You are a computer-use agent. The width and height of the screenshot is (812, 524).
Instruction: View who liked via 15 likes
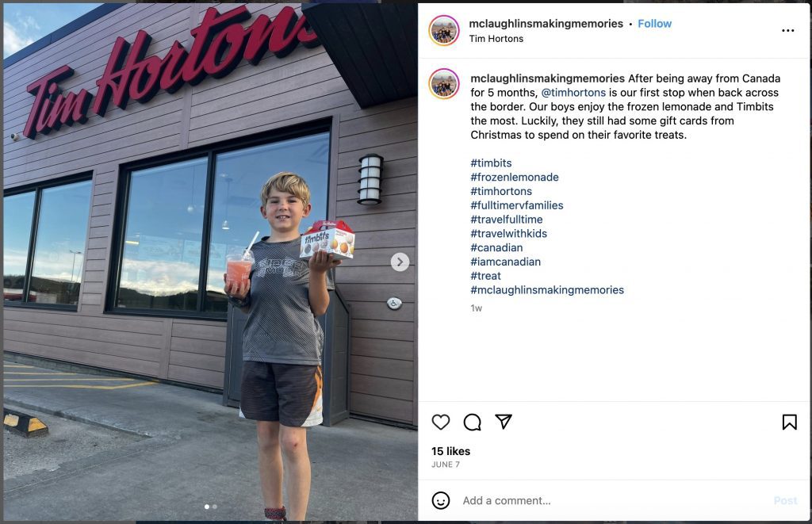[450, 451]
